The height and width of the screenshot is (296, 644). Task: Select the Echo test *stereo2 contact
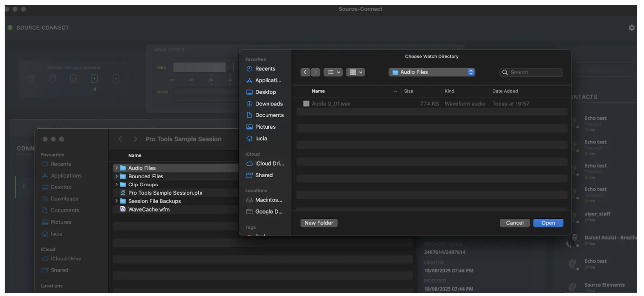point(595,195)
